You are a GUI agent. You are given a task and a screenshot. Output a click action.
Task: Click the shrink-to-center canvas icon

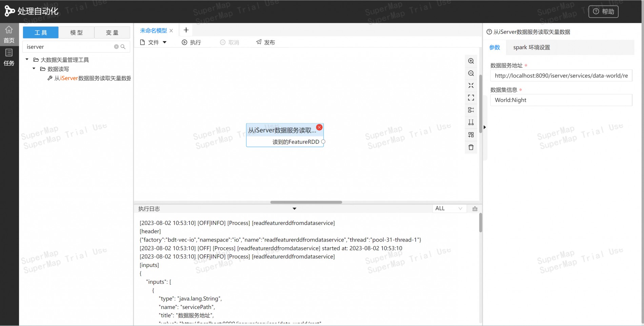point(471,85)
